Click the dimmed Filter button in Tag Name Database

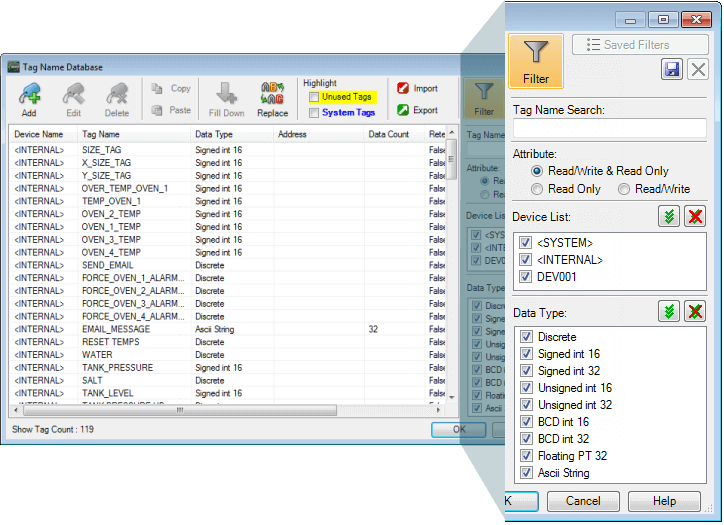click(x=484, y=98)
